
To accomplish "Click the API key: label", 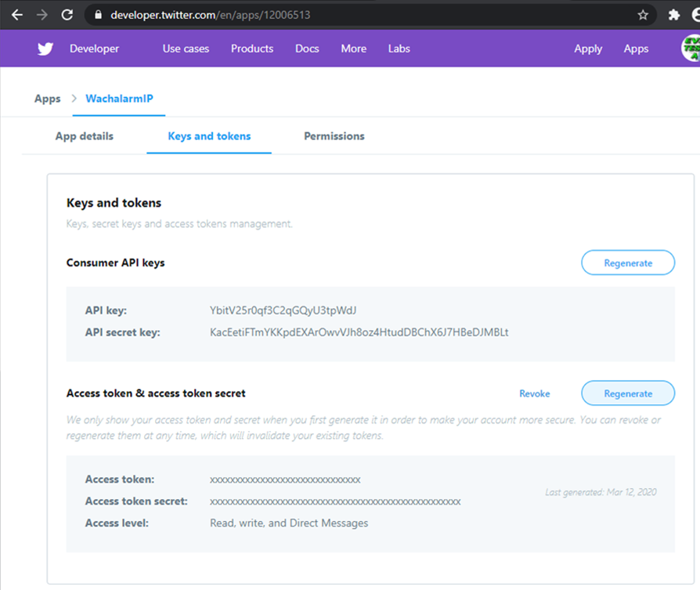I will [106, 310].
